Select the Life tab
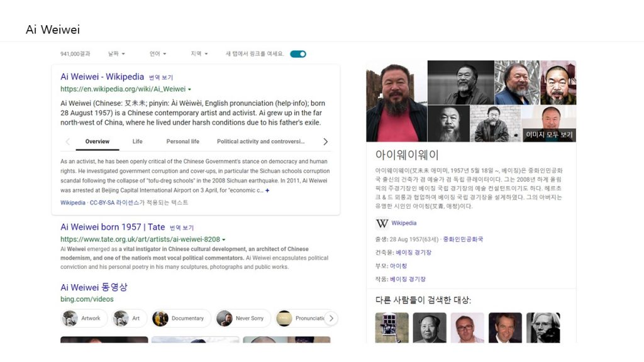The image size is (644, 362). pyautogui.click(x=138, y=141)
